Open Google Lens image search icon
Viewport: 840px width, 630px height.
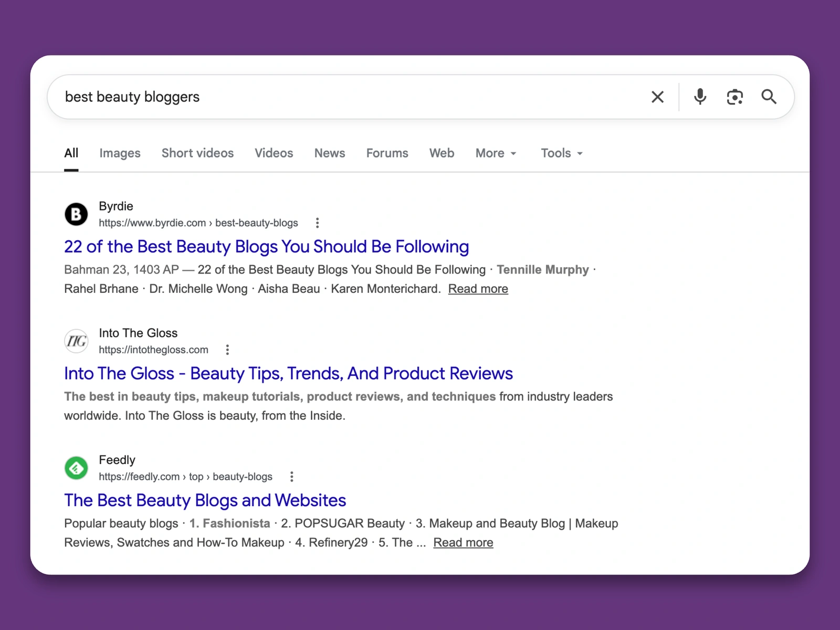(x=734, y=97)
